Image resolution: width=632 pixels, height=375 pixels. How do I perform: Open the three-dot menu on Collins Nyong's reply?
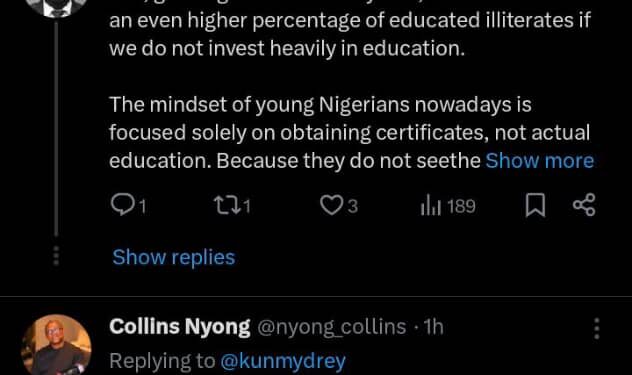click(x=597, y=328)
